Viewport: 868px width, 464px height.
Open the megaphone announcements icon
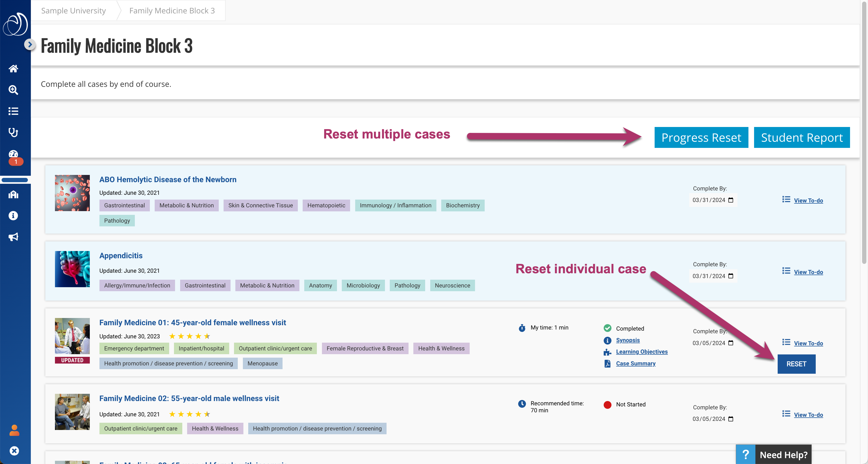click(x=13, y=237)
